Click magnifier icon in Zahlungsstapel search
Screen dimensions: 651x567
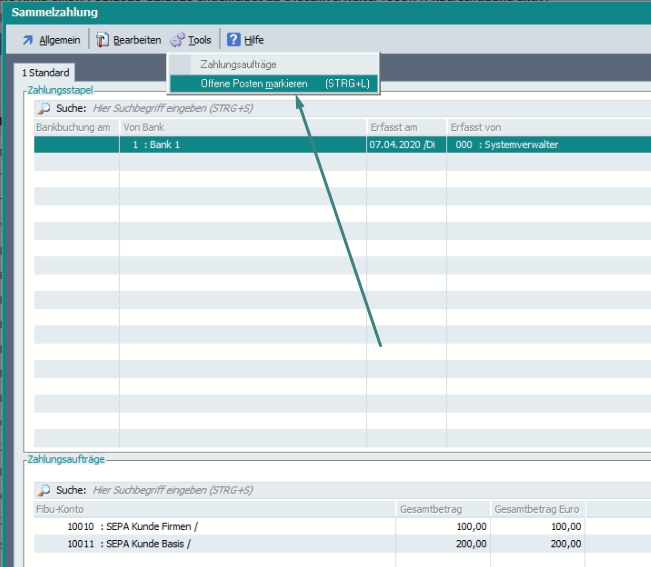pos(43,108)
